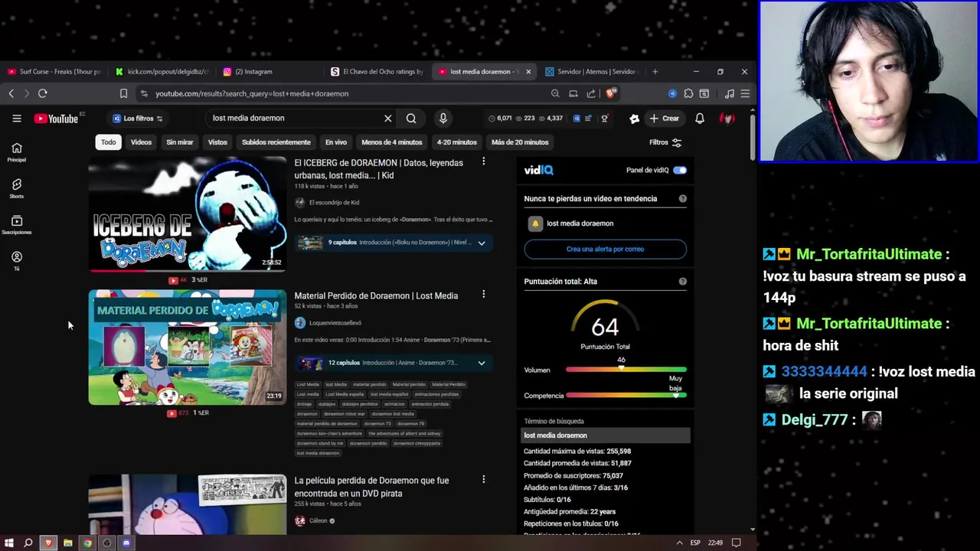Open the Filtros options

pos(665,142)
